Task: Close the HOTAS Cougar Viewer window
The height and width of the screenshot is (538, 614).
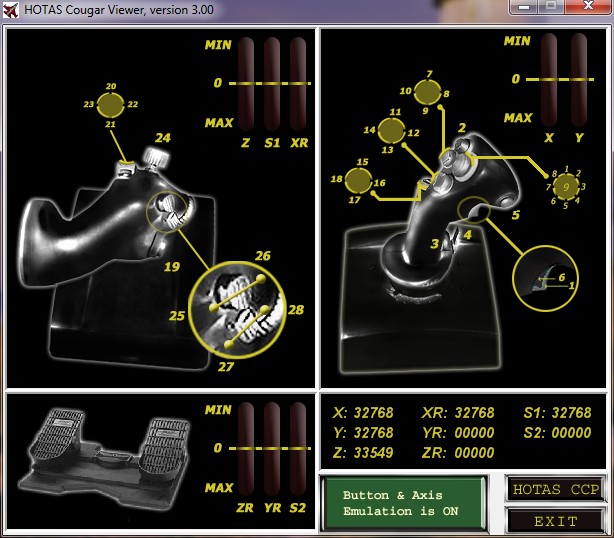Action: coord(588,6)
